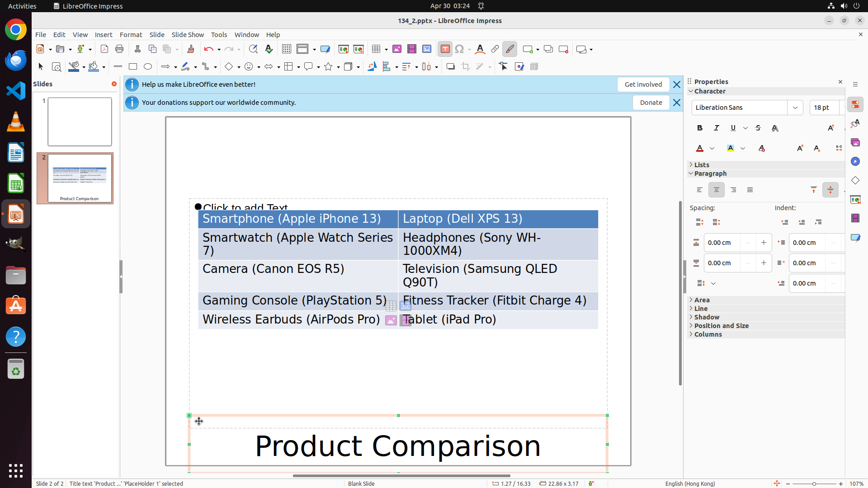This screenshot has width=868, height=488.
Task: Click the Insert Hyperlink icon
Action: tap(495, 49)
